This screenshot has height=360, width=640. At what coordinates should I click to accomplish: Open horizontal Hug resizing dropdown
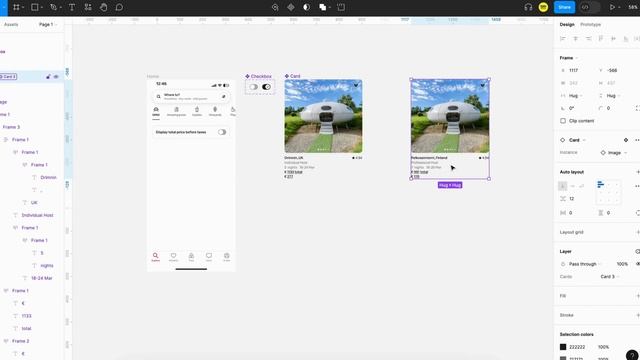point(575,96)
